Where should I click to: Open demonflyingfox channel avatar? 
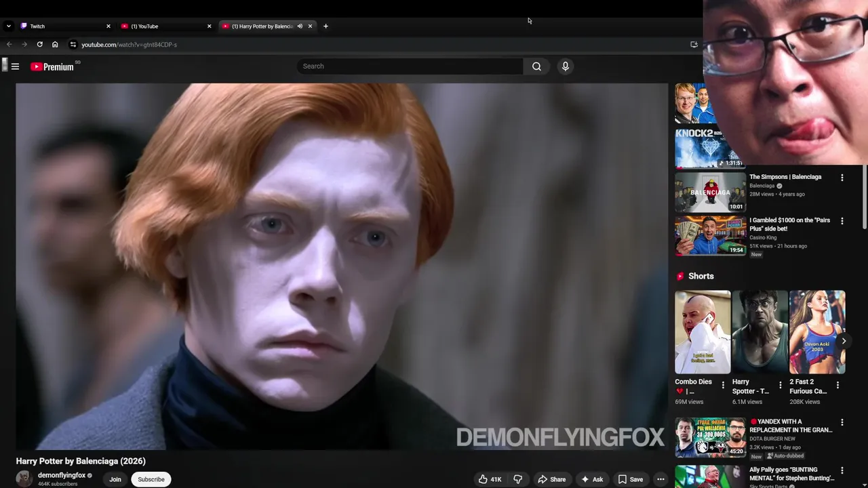point(24,479)
